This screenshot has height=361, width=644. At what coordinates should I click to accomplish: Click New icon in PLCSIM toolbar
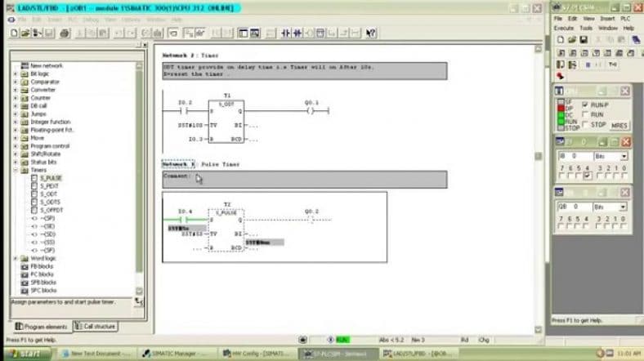(561, 40)
